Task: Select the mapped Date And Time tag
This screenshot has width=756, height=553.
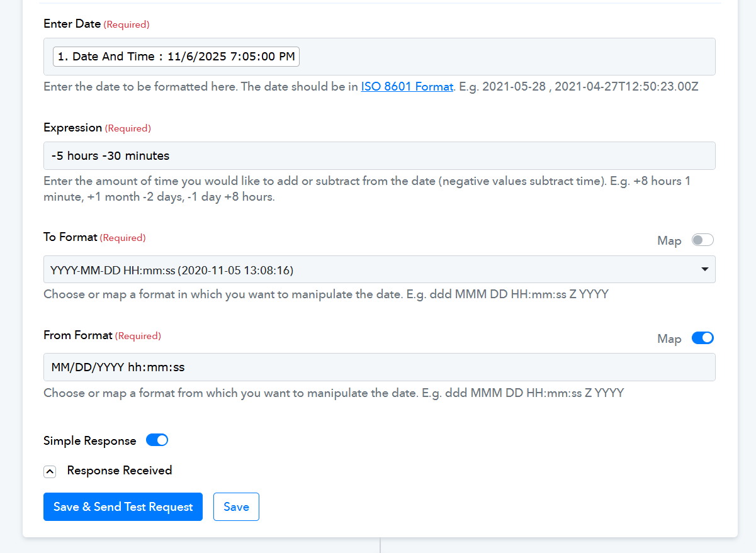Action: (x=176, y=57)
